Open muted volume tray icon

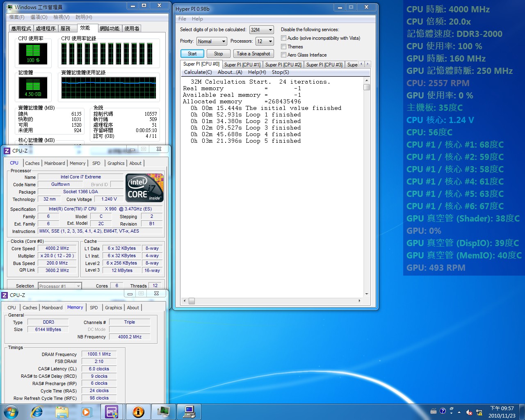tap(469, 412)
